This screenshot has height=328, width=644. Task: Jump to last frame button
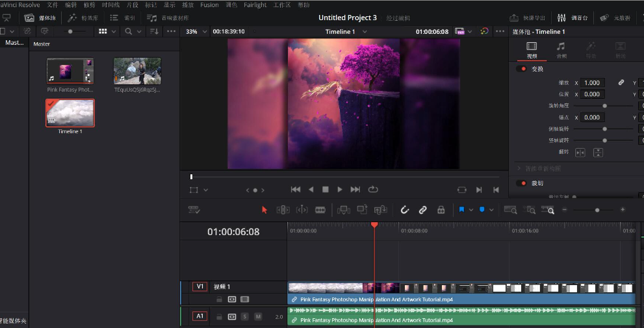coord(355,189)
